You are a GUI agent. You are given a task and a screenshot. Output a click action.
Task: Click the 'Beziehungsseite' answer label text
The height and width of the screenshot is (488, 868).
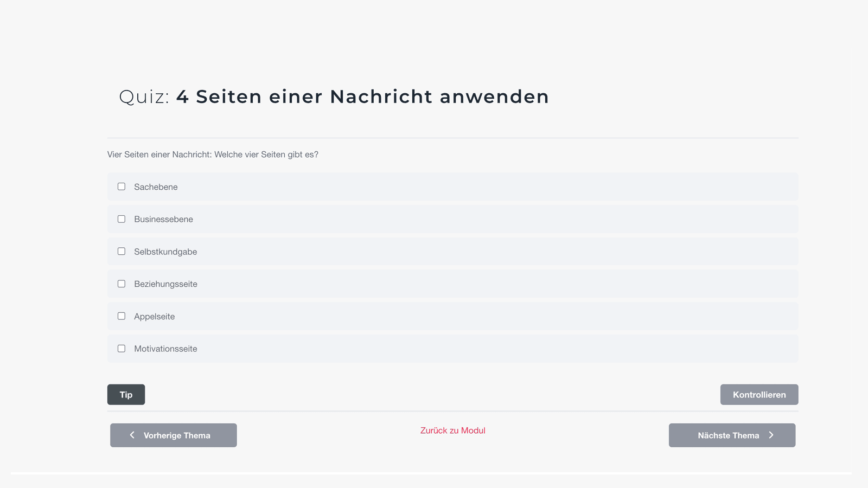165,284
